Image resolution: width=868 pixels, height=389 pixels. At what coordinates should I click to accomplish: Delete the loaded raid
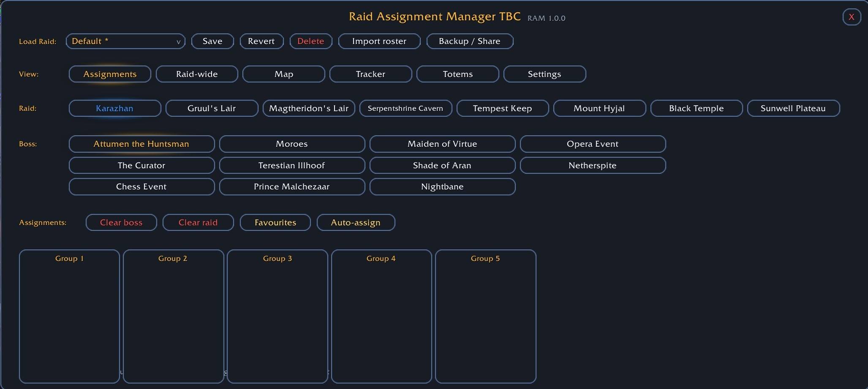pyautogui.click(x=311, y=41)
